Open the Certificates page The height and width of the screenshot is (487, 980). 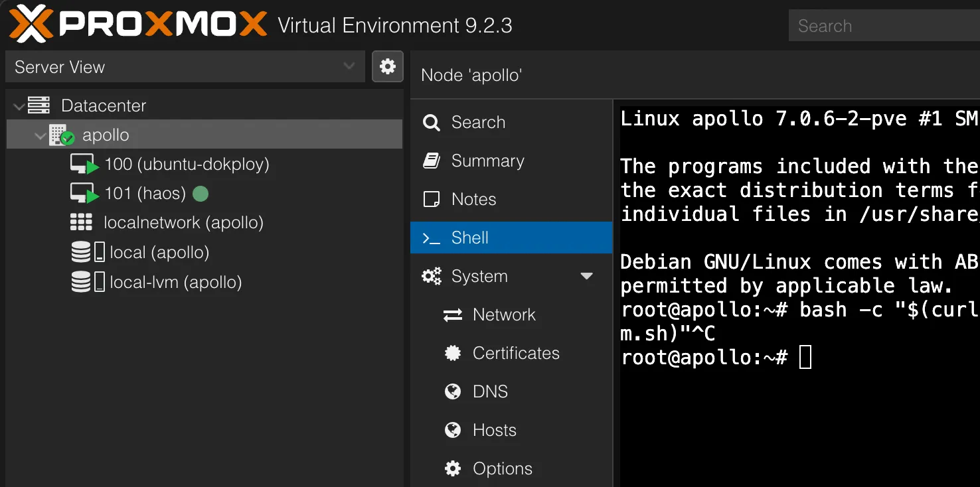(x=511, y=353)
